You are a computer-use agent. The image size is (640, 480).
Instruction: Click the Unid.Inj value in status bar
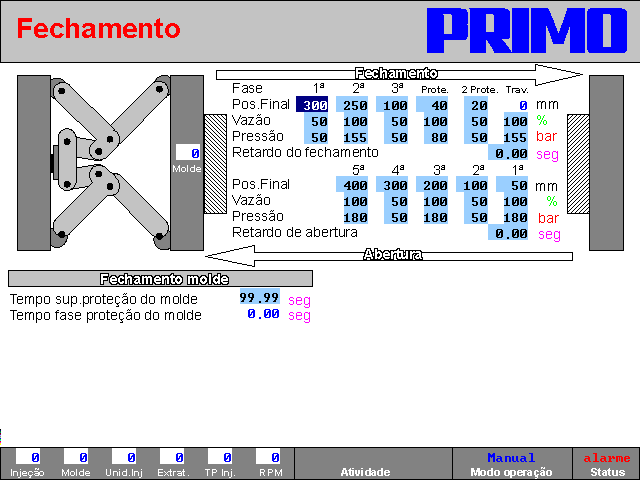[124, 456]
